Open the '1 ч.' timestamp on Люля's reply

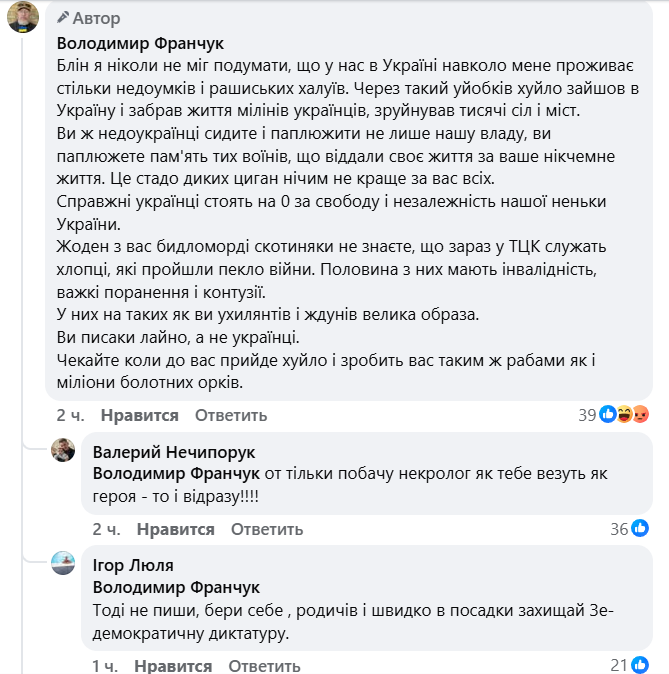coord(105,666)
